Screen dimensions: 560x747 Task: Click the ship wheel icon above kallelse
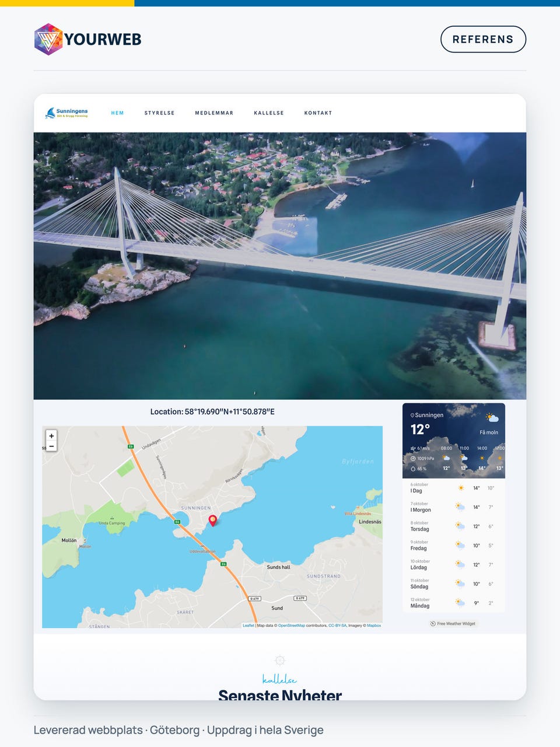tap(280, 660)
